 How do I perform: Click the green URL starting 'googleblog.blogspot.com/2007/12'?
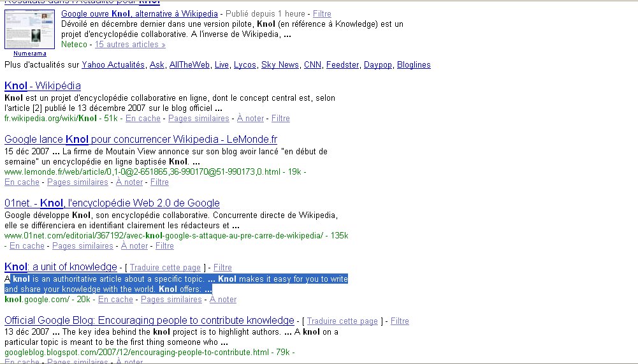pyautogui.click(x=136, y=352)
